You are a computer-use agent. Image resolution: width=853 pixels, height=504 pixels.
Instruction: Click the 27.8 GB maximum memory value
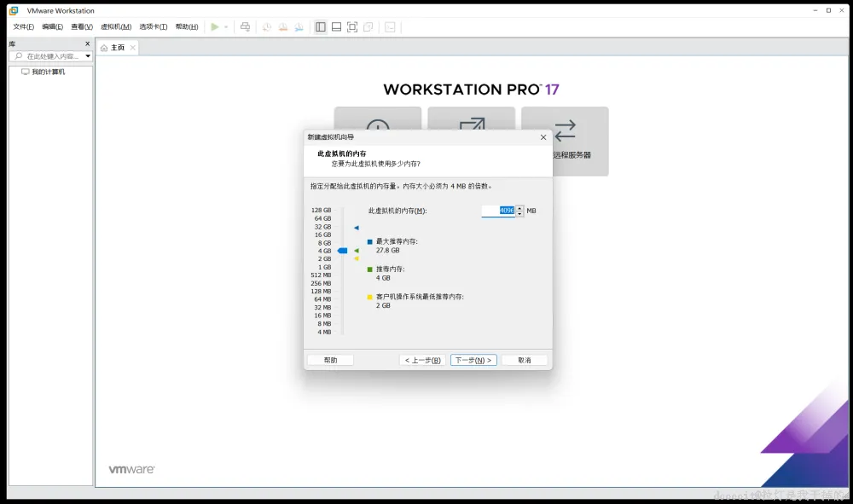coord(388,251)
